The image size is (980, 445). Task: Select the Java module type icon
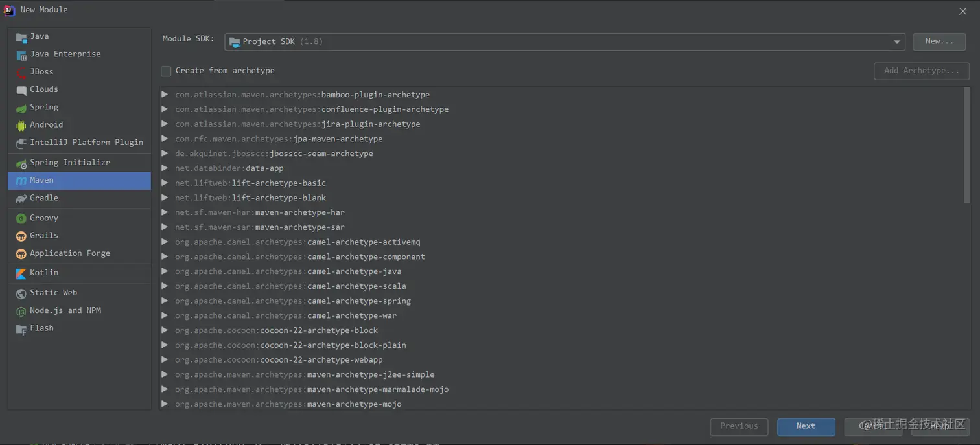pos(21,37)
